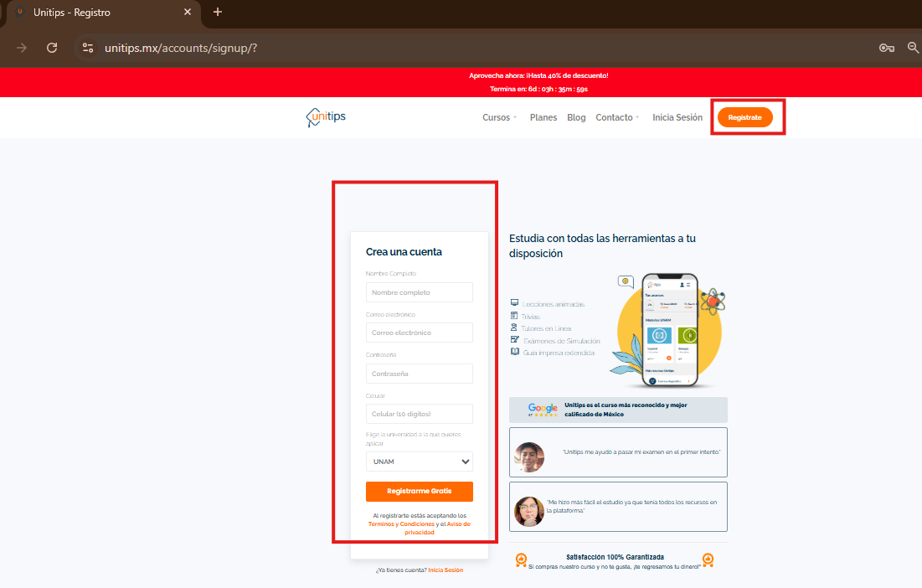Click the zoom magnifier icon in address bar

pyautogui.click(x=914, y=48)
